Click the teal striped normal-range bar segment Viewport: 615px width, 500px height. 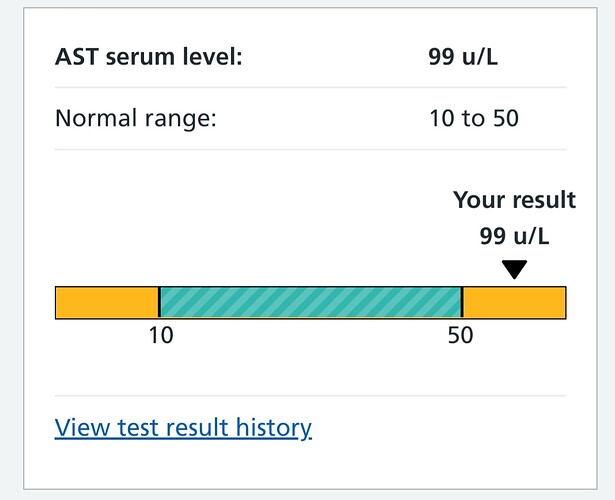310,303
